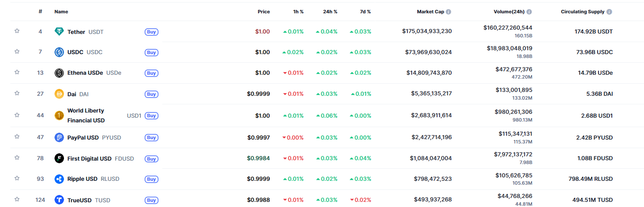Click the TrueUSD logo icon
This screenshot has width=644, height=207.
[x=59, y=200]
